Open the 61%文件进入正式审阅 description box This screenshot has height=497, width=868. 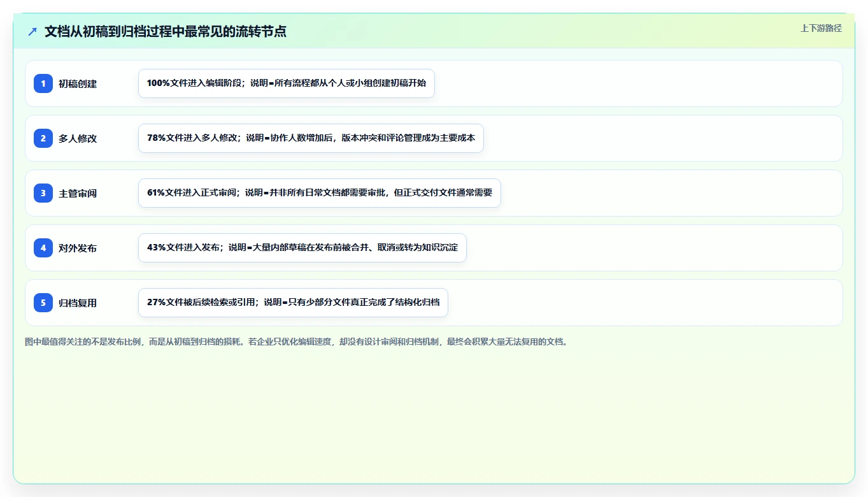(320, 193)
